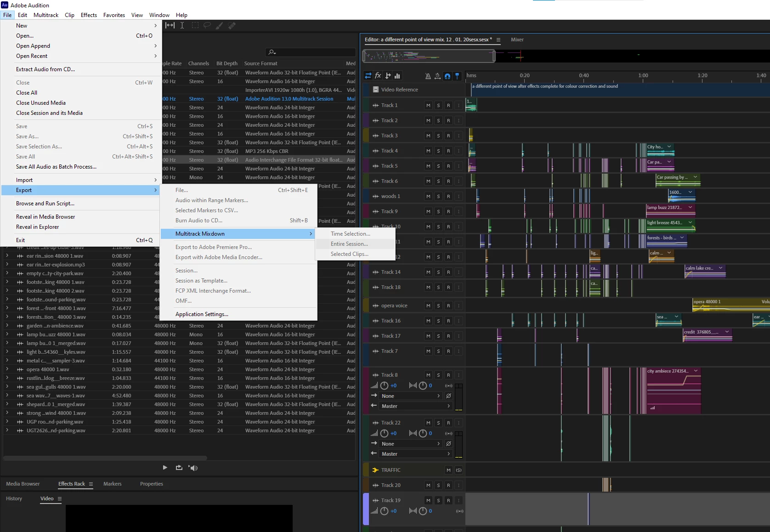Toggle stereo/mono sum on Track 8
The width and height of the screenshot is (770, 532).
pyautogui.click(x=449, y=385)
